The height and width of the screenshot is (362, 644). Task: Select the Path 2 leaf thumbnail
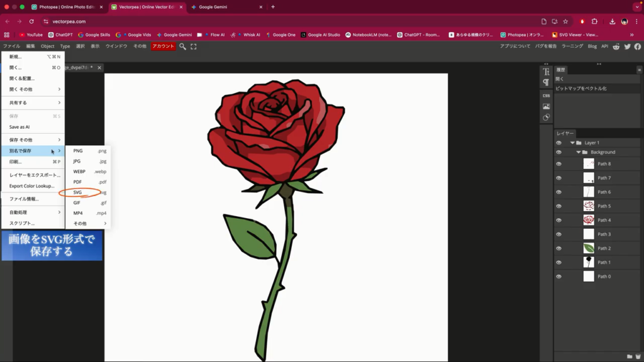pyautogui.click(x=589, y=248)
